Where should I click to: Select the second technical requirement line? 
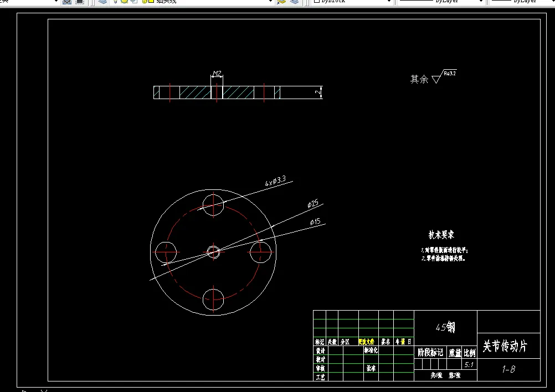[443, 258]
